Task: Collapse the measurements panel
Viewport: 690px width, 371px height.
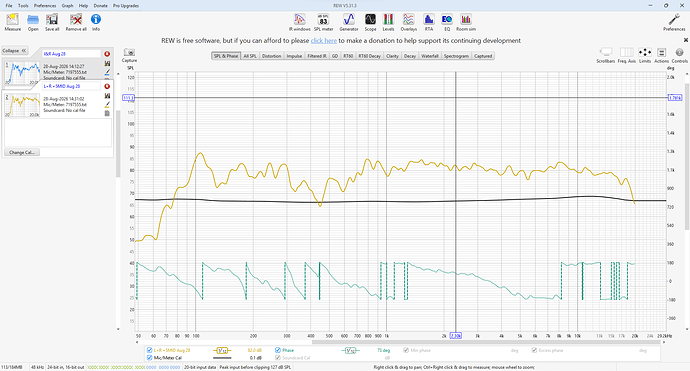Action: pyautogui.click(x=15, y=51)
